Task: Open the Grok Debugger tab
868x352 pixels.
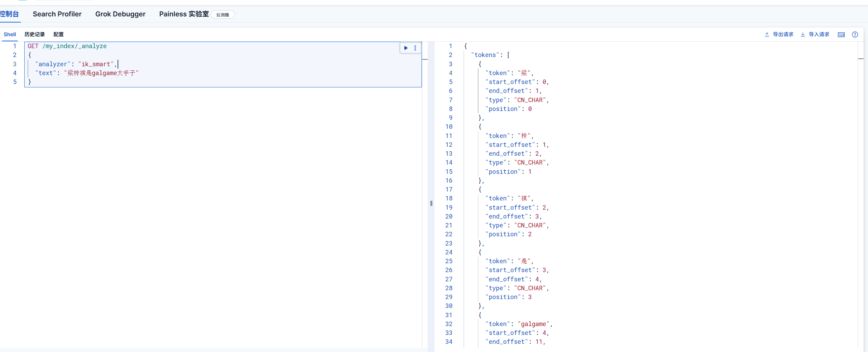Action: coord(120,14)
